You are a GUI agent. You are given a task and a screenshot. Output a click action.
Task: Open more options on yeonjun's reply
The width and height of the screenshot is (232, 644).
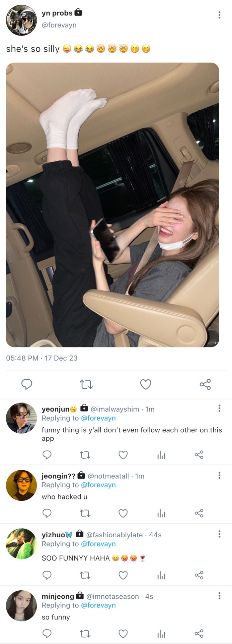click(219, 408)
